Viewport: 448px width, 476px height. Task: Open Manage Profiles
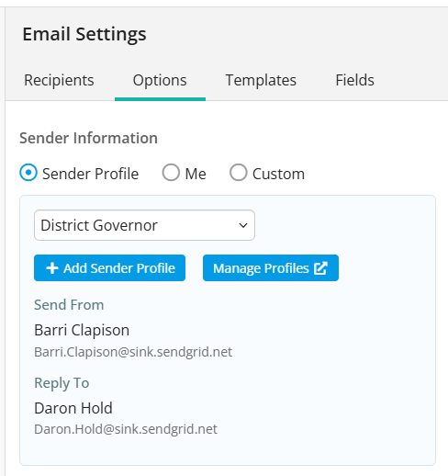271,267
